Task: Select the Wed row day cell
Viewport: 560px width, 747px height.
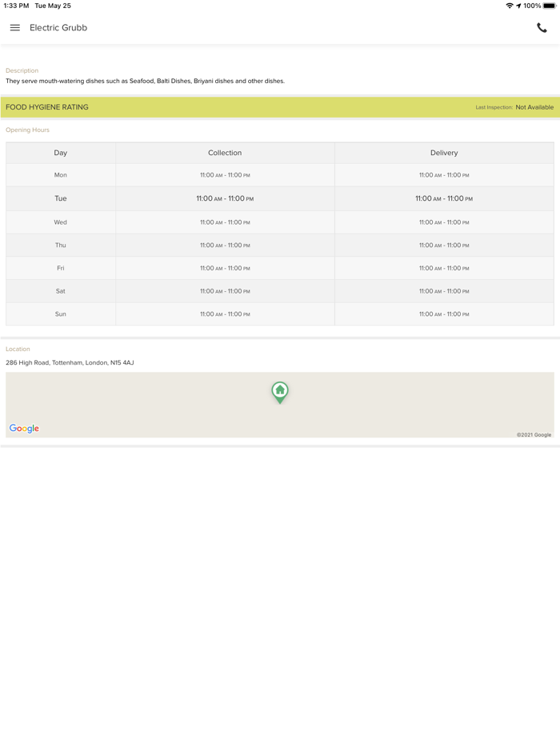Action: [61, 222]
